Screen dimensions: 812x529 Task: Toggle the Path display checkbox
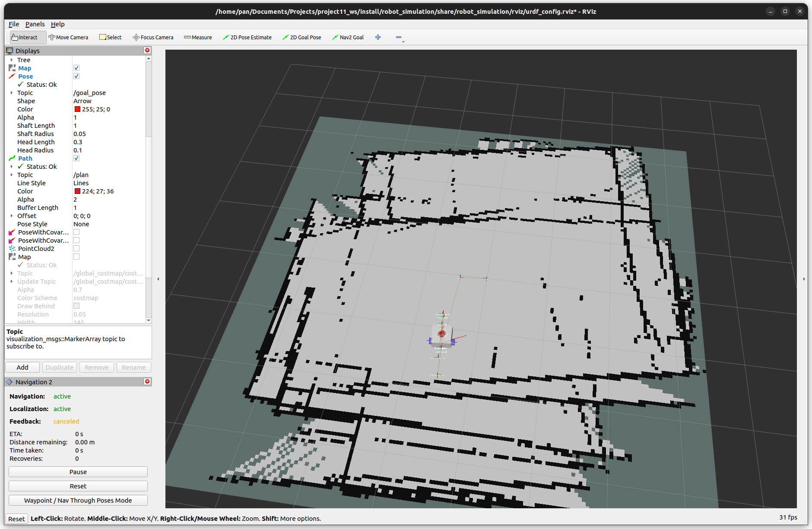point(76,158)
